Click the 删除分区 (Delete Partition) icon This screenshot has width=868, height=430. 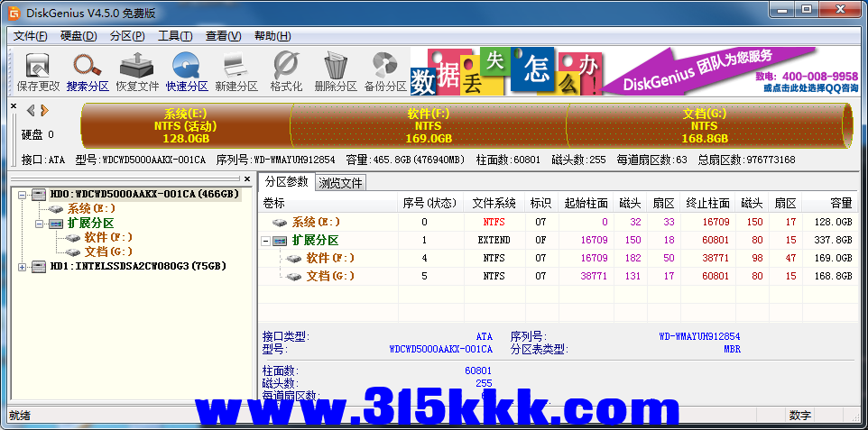(x=336, y=72)
